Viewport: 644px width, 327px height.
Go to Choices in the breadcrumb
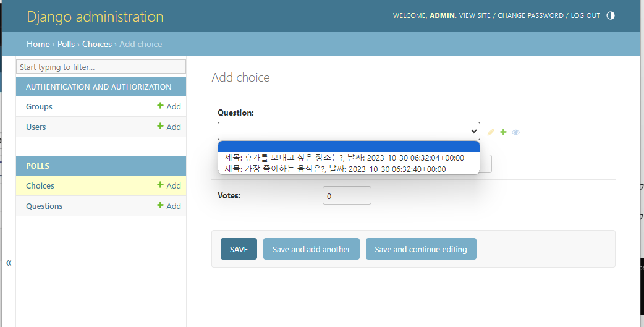97,44
